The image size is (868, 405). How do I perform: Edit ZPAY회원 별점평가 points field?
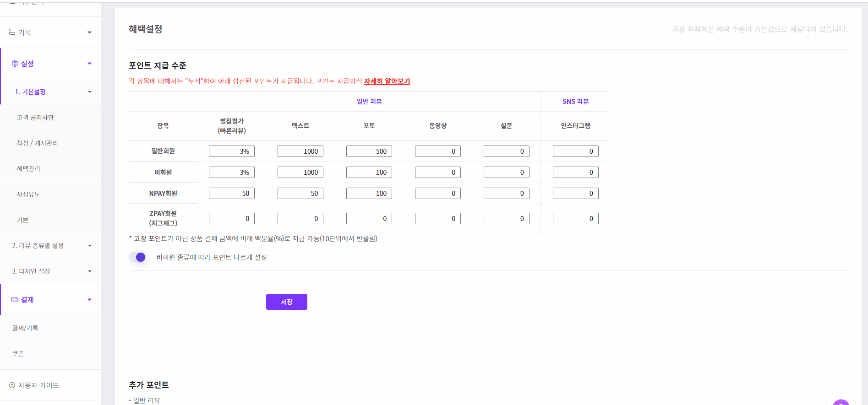click(x=232, y=219)
